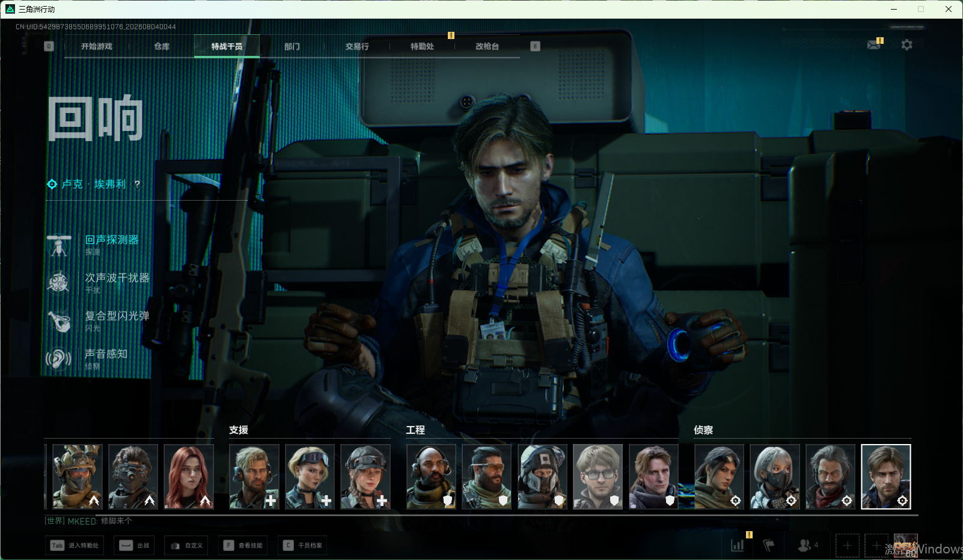Click the 出战 deploy button
The height and width of the screenshot is (560, 963).
pyautogui.click(x=134, y=546)
